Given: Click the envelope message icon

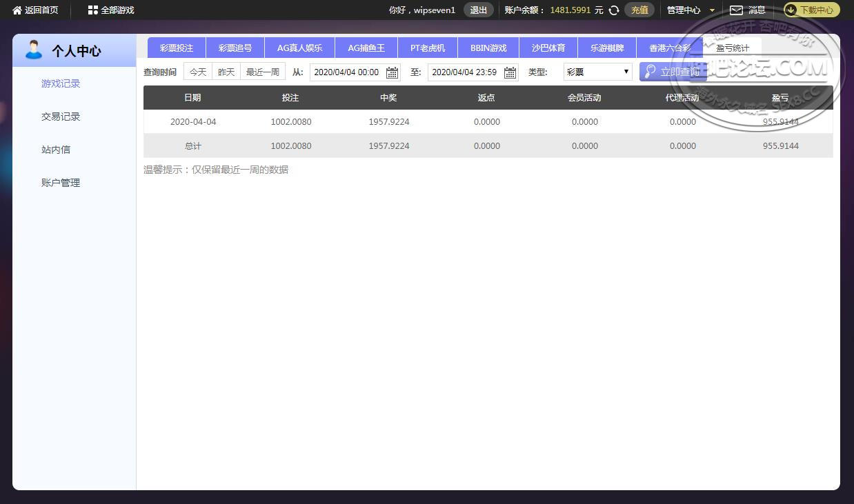Looking at the screenshot, I should coord(736,10).
